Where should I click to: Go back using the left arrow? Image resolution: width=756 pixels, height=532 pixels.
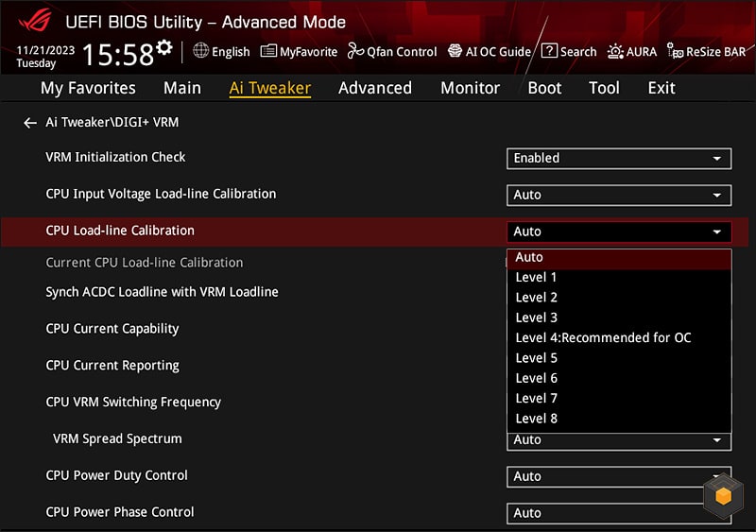tap(30, 123)
